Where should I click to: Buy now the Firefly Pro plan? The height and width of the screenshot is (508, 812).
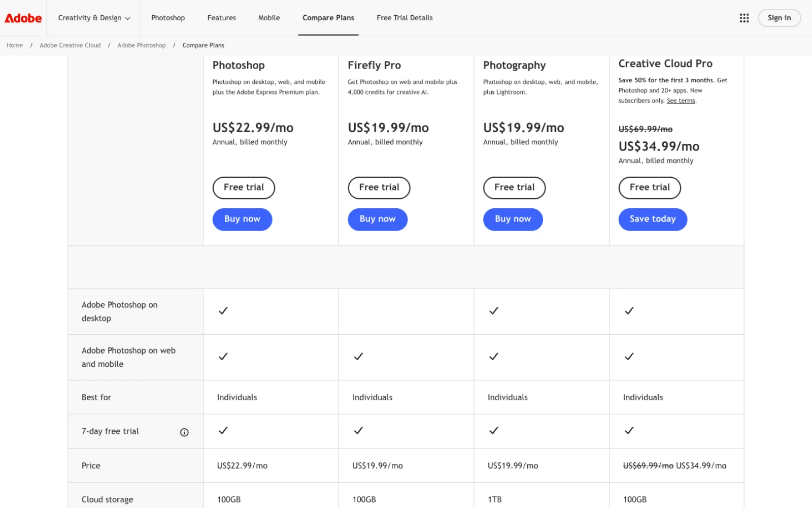(x=378, y=219)
